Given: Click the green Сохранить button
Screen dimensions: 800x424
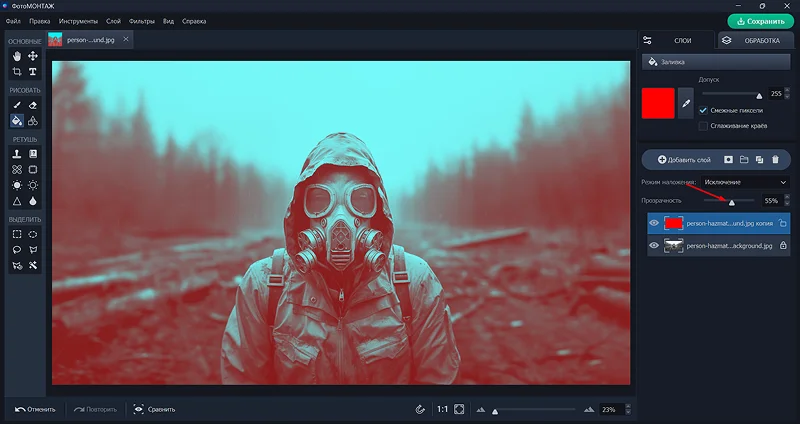Looking at the screenshot, I should 761,21.
